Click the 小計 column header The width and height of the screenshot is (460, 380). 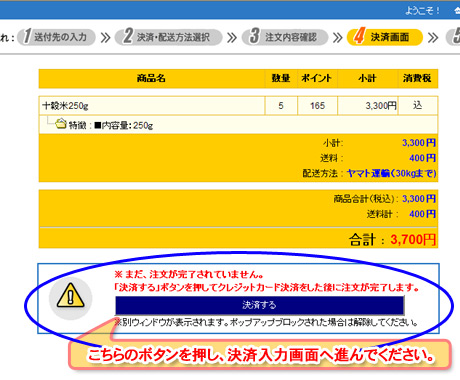(367, 78)
